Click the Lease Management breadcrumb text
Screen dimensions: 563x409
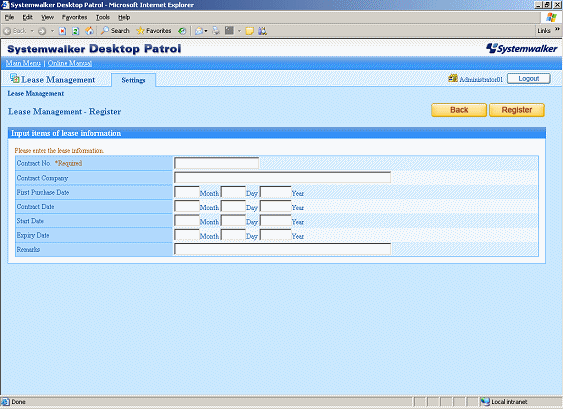pos(36,93)
